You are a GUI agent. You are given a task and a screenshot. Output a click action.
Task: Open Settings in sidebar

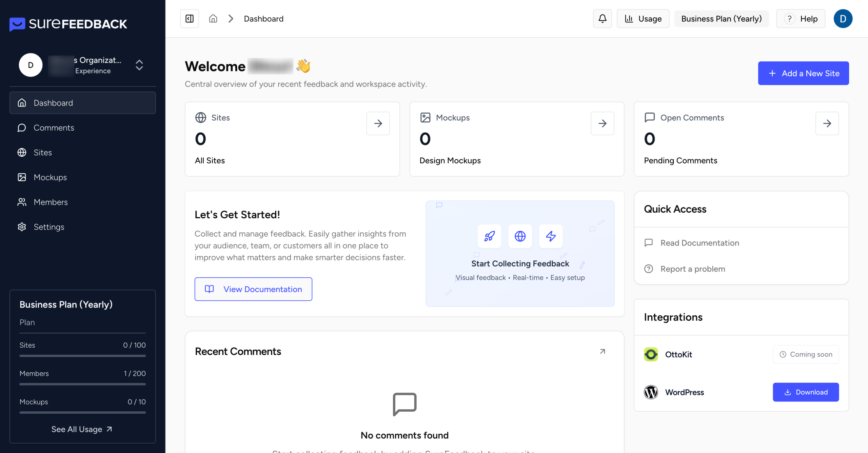pyautogui.click(x=49, y=227)
